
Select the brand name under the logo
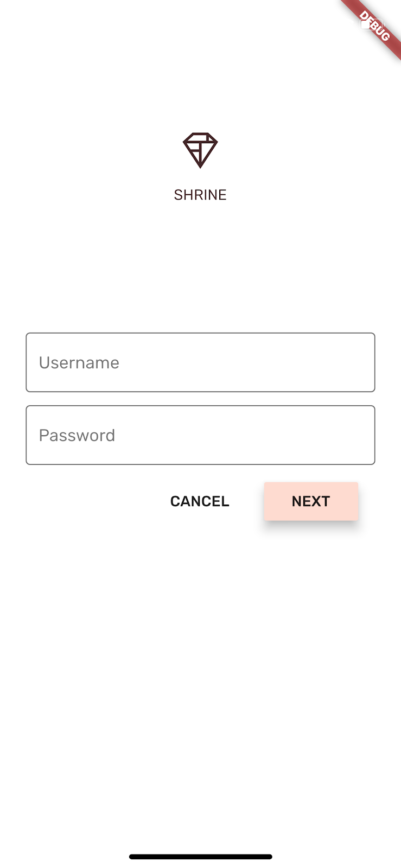pyautogui.click(x=200, y=195)
